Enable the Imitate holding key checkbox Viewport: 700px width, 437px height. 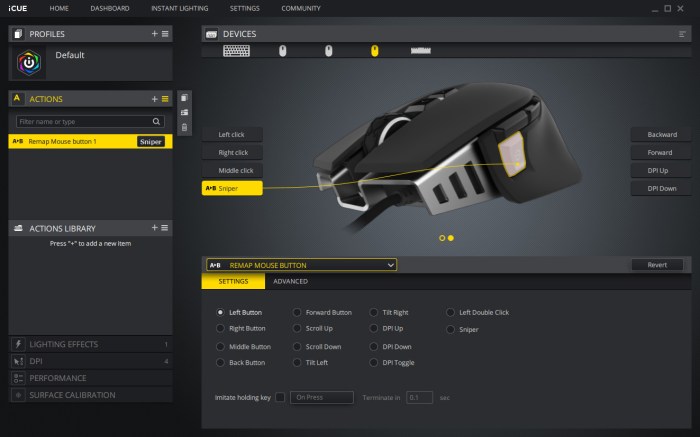pyautogui.click(x=280, y=397)
